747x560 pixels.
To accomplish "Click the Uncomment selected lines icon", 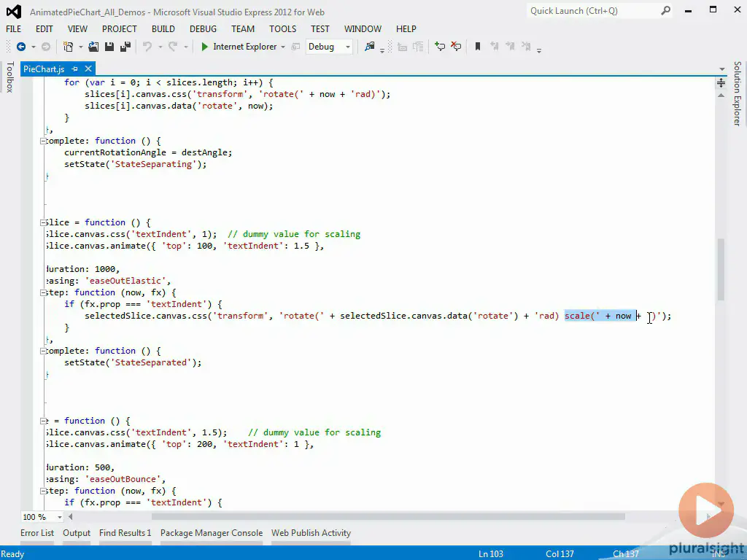I will pos(456,47).
